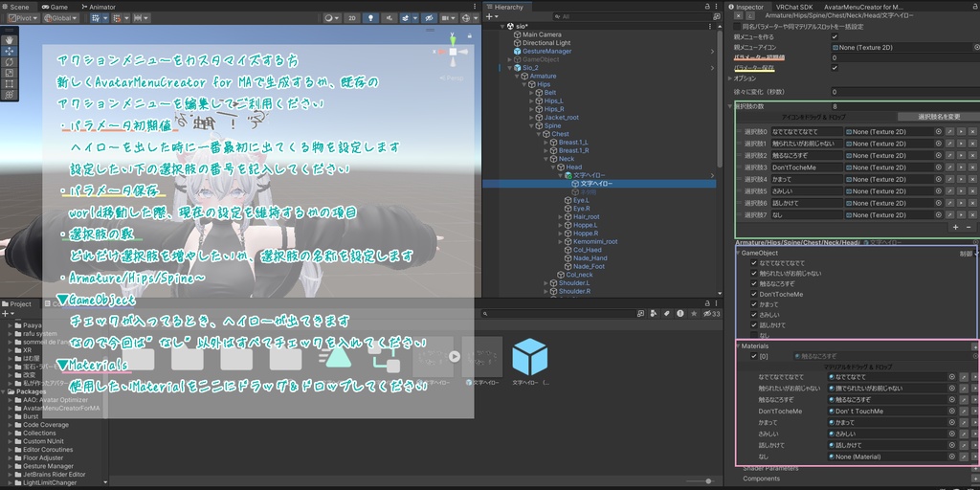The image size is (980, 490).
Task: Open material picker for さみしい row
Action: [951, 434]
